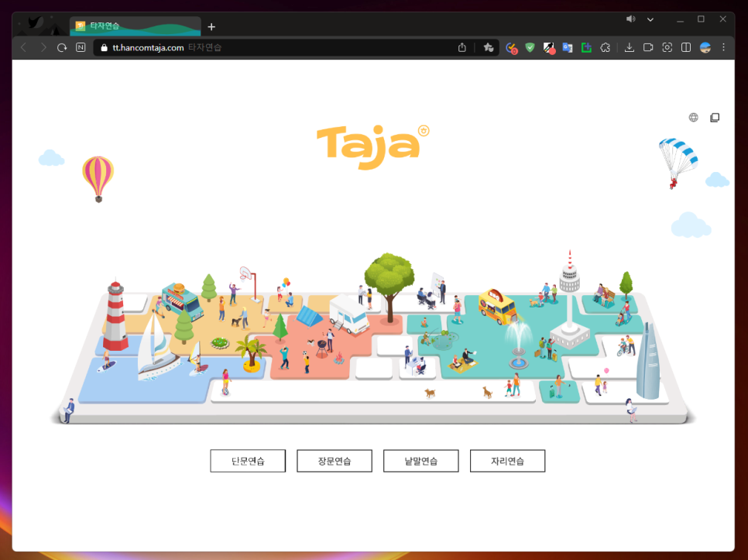Toggle the split view sidebar icon
Viewport: 748px width, 560px height.
point(686,47)
